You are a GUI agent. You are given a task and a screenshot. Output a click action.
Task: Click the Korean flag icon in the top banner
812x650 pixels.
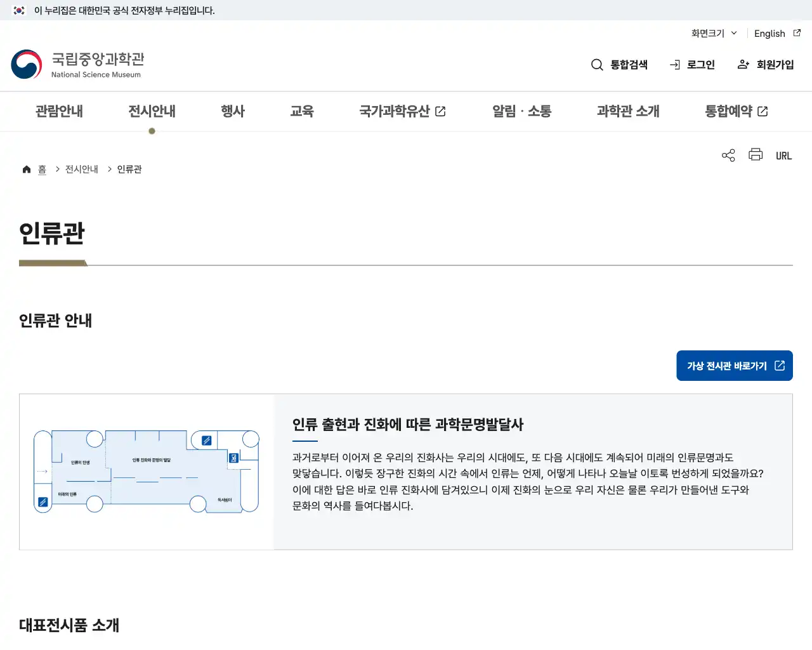coord(18,10)
